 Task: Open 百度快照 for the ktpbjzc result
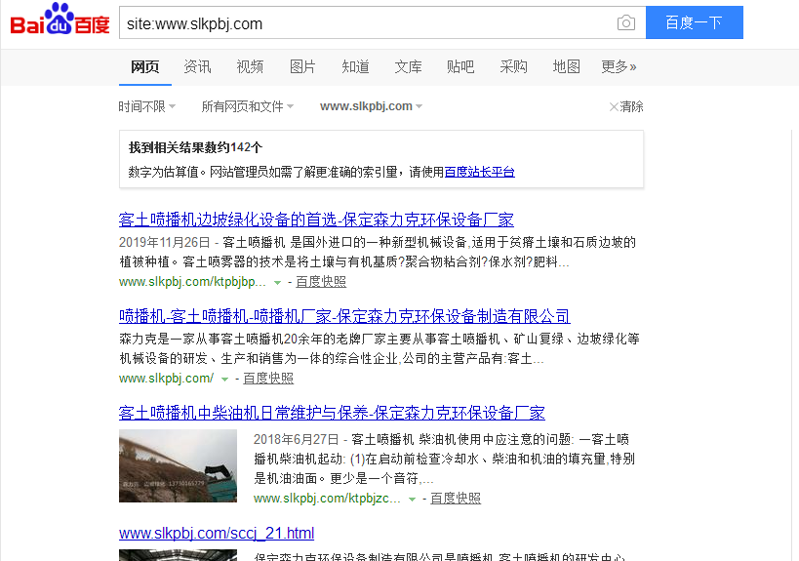(455, 498)
